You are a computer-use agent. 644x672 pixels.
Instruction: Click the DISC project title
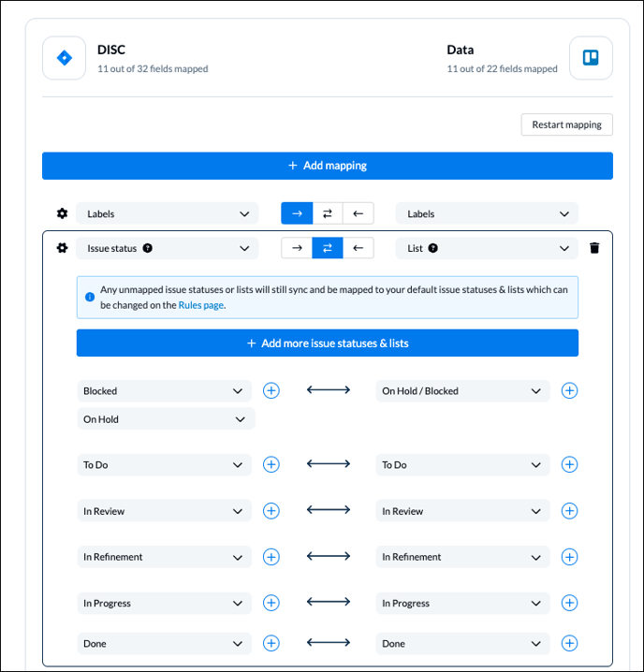(111, 50)
